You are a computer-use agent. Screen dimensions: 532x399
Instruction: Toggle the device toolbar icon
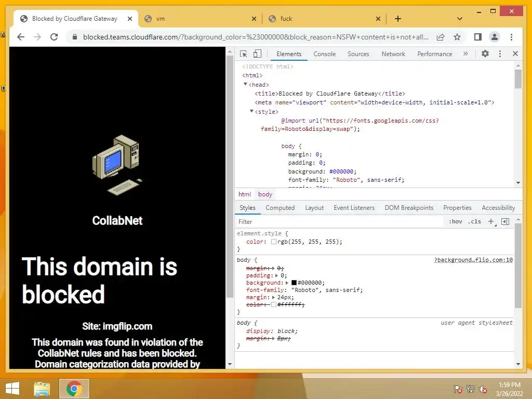257,54
